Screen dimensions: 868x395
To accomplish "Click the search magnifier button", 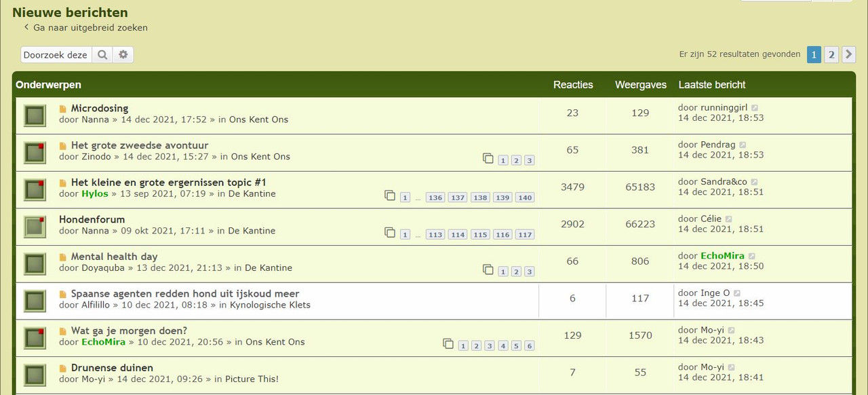I will point(102,55).
